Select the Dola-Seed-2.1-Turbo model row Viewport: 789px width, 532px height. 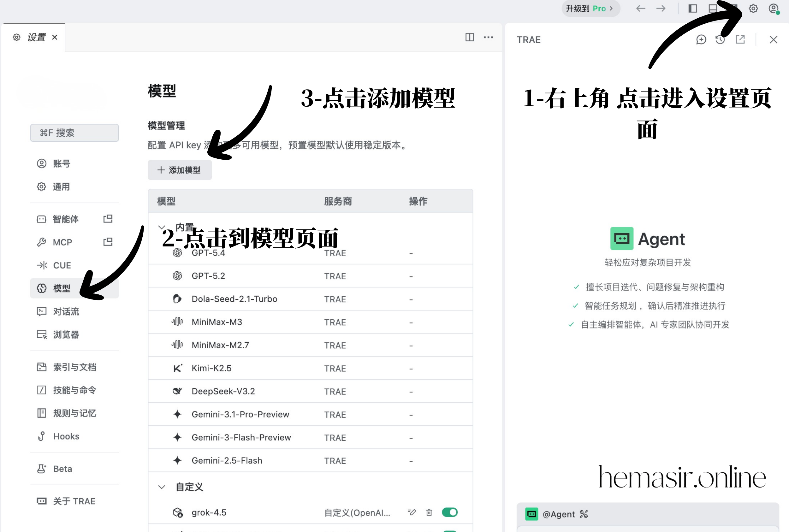pyautogui.click(x=310, y=299)
